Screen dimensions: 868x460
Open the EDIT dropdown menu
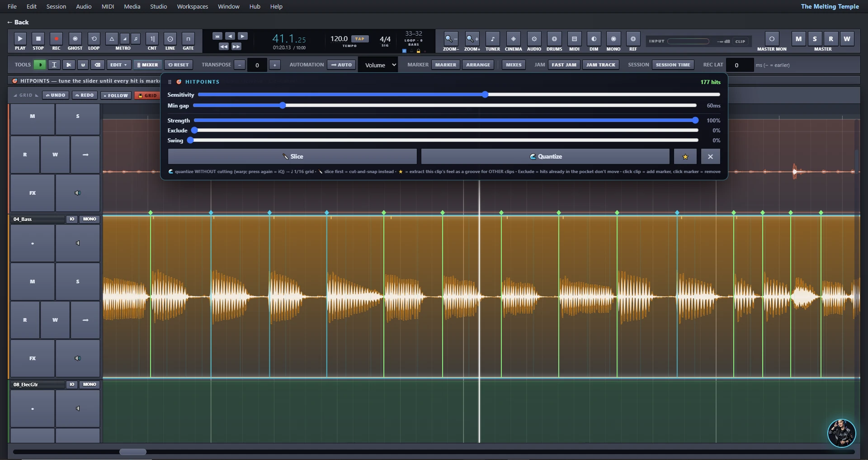(x=119, y=65)
